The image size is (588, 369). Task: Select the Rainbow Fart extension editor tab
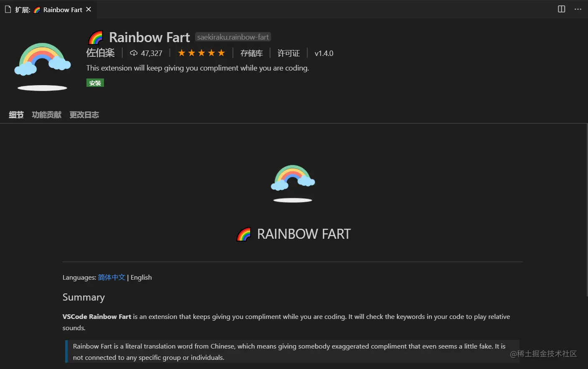(x=48, y=9)
